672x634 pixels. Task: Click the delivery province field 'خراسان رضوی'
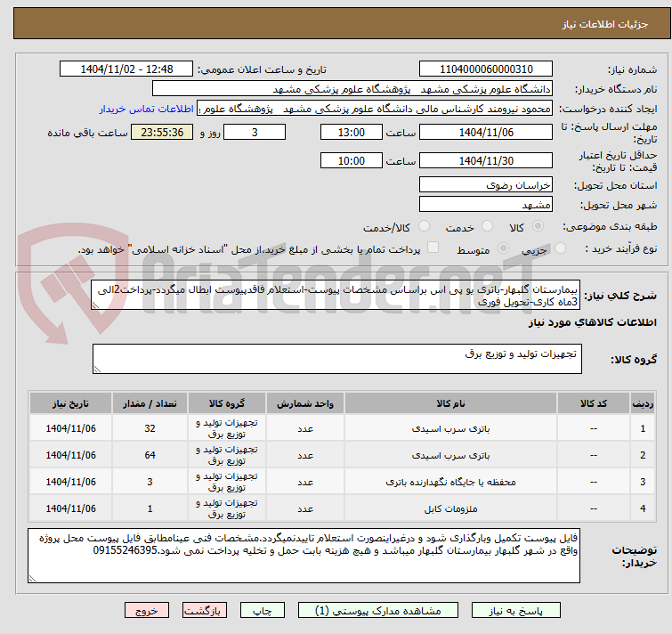[486, 184]
